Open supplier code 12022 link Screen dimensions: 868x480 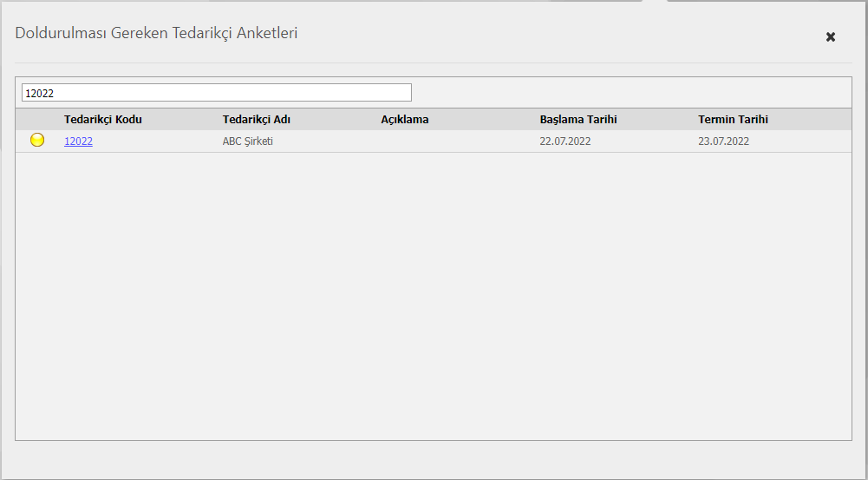(x=78, y=141)
